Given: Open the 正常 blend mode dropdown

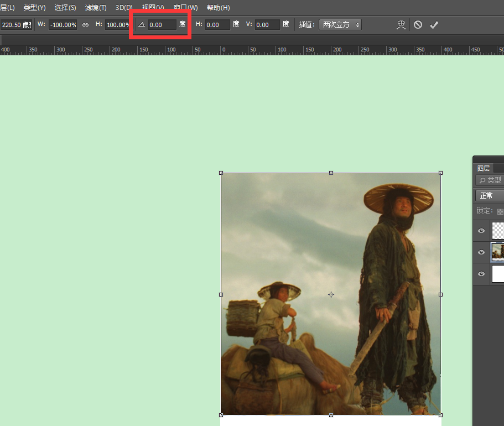Looking at the screenshot, I should (490, 195).
